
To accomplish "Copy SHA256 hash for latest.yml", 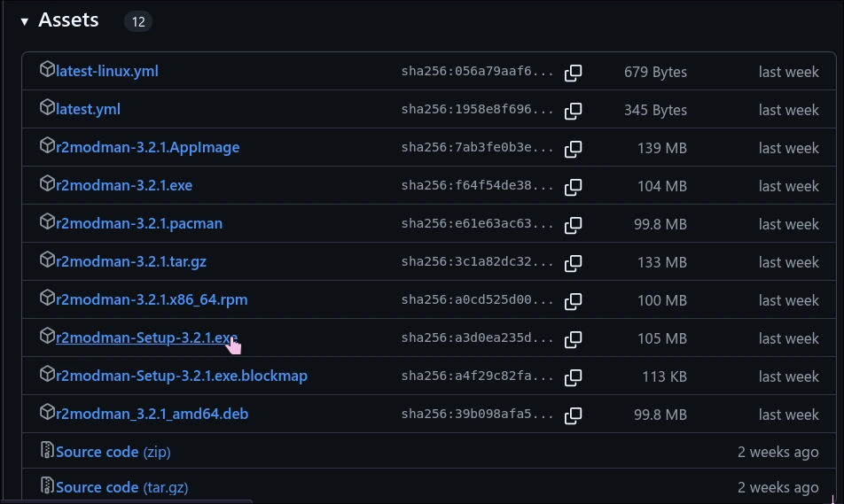I will [574, 111].
